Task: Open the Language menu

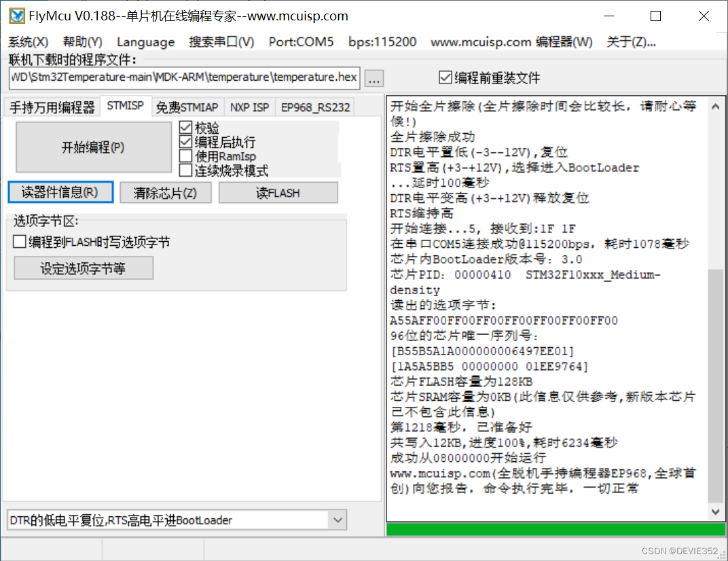Action: click(x=145, y=41)
